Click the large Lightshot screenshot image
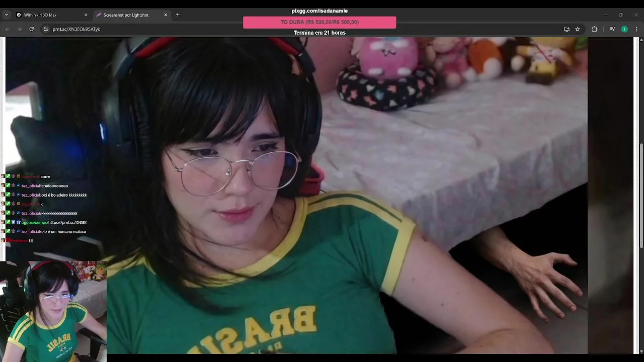This screenshot has width=644, height=362. 319,195
